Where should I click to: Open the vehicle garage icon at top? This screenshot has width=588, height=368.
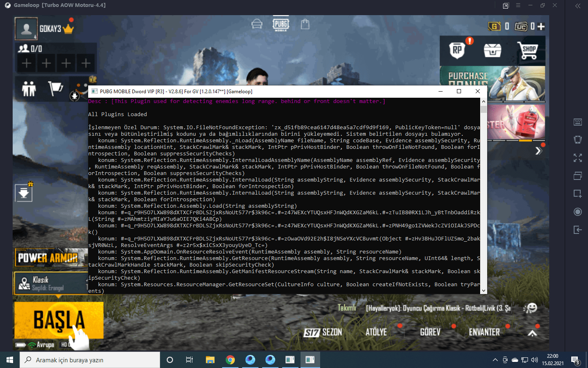tap(257, 24)
